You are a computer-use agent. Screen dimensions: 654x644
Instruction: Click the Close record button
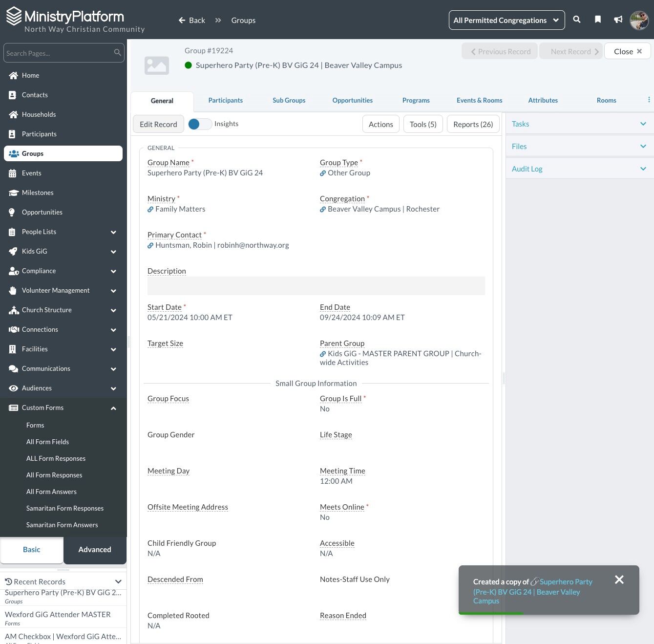point(627,51)
